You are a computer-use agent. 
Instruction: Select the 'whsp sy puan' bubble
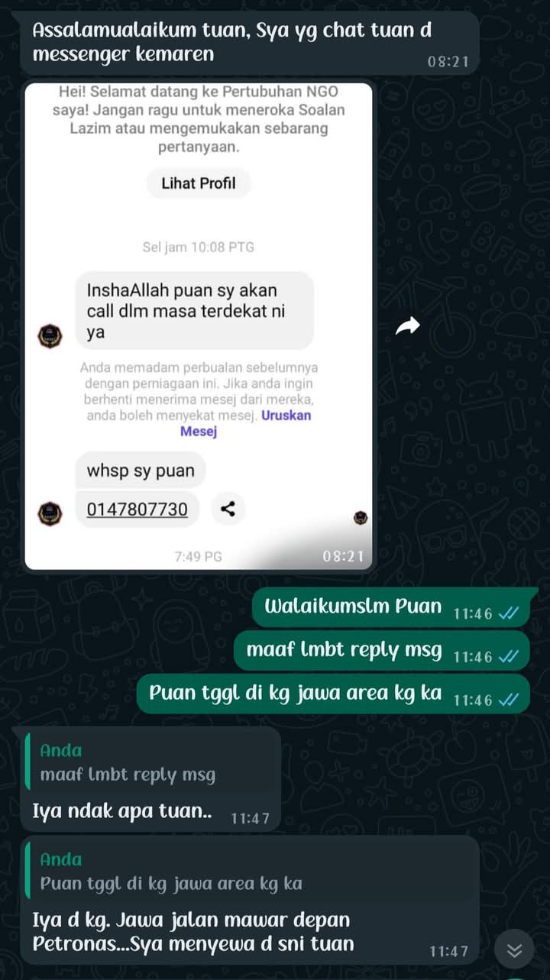141,471
